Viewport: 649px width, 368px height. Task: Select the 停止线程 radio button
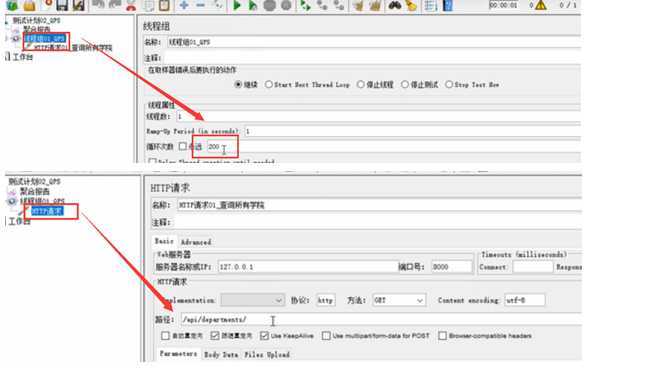361,84
